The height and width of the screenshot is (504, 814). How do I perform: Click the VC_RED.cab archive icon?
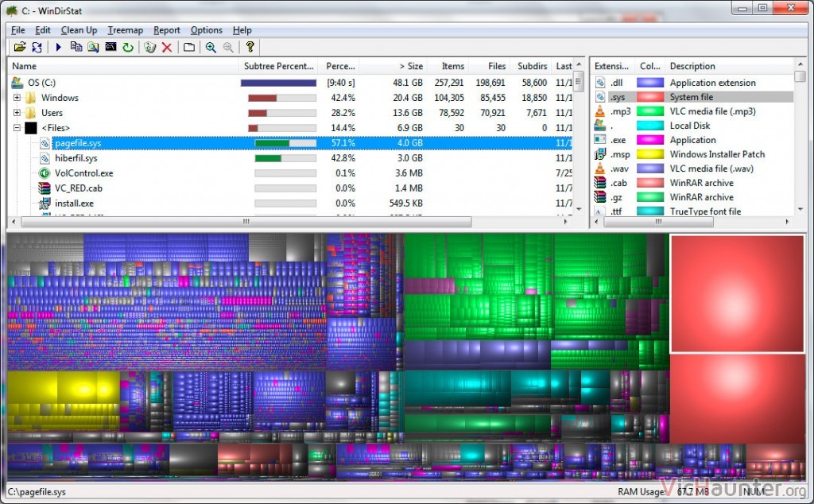click(x=45, y=188)
